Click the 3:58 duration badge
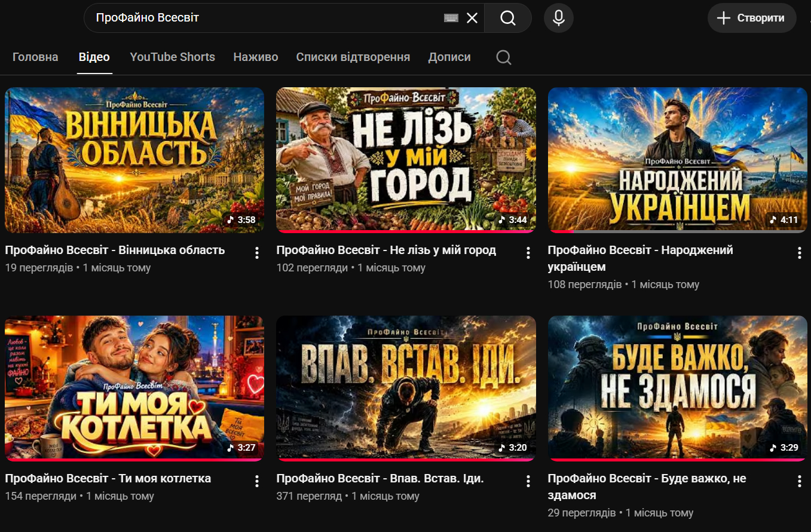The image size is (811, 532). 241,219
